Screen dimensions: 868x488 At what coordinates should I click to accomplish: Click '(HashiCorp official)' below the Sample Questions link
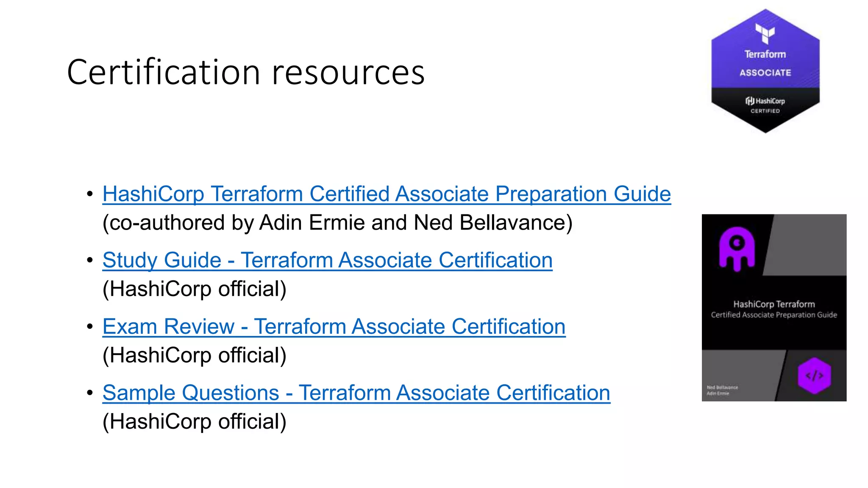[195, 422]
